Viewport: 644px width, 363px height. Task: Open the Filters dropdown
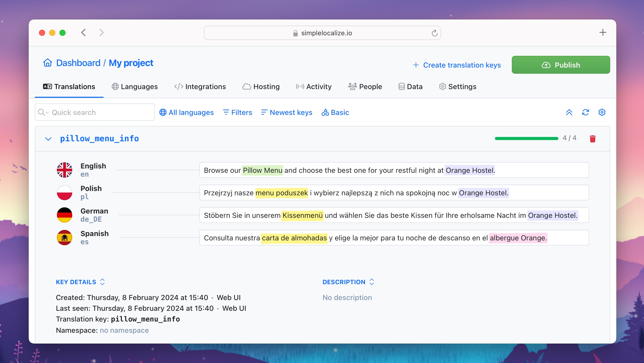pos(238,112)
